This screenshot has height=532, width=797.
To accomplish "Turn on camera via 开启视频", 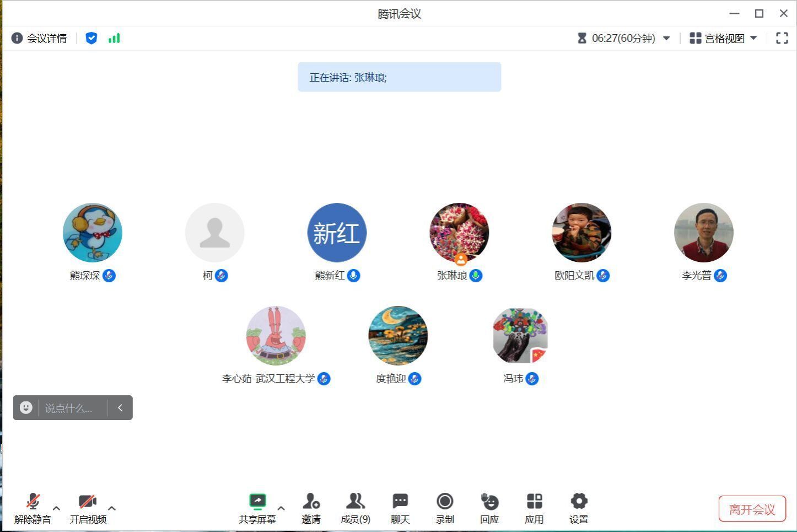I will tap(88, 507).
